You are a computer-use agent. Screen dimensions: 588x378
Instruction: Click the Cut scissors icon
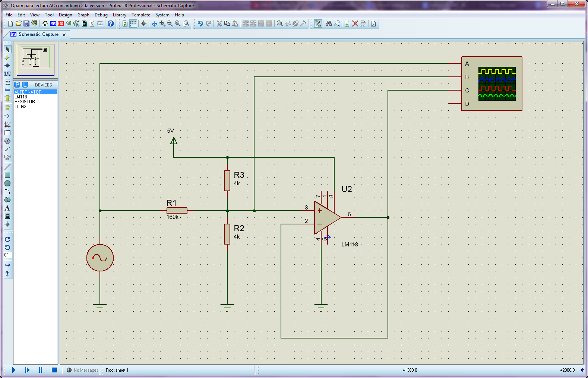219,23
